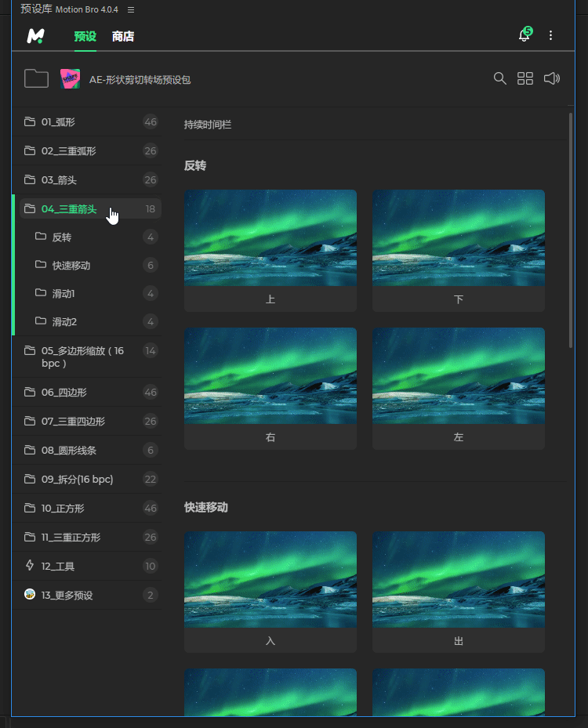
Task: Select the 快速移动 subfolder
Action: (x=91, y=266)
